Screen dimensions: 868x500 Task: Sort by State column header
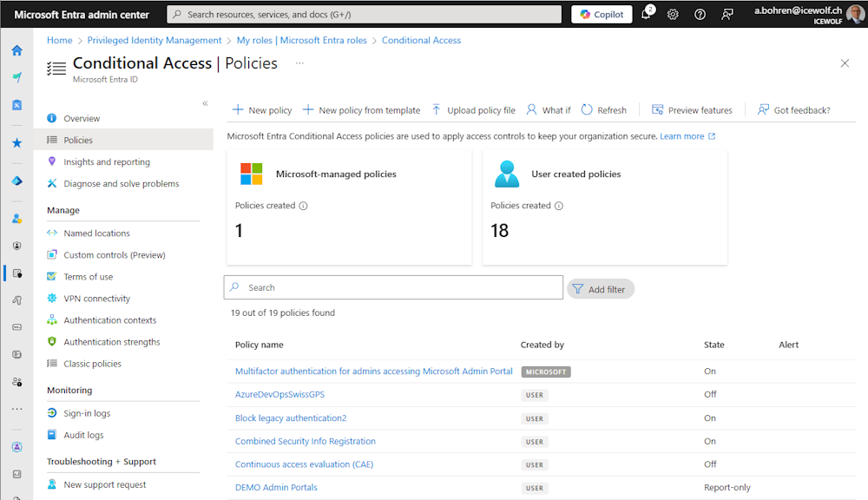click(x=713, y=345)
